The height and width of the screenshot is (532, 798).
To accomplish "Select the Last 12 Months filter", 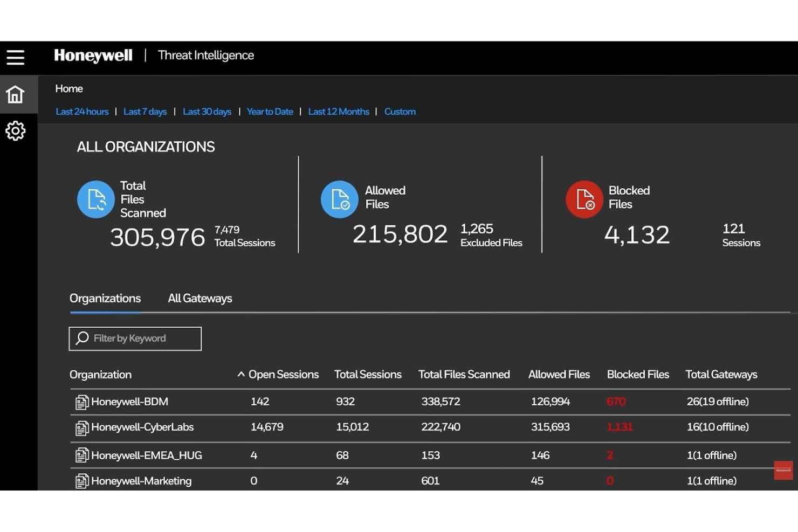I will [338, 112].
